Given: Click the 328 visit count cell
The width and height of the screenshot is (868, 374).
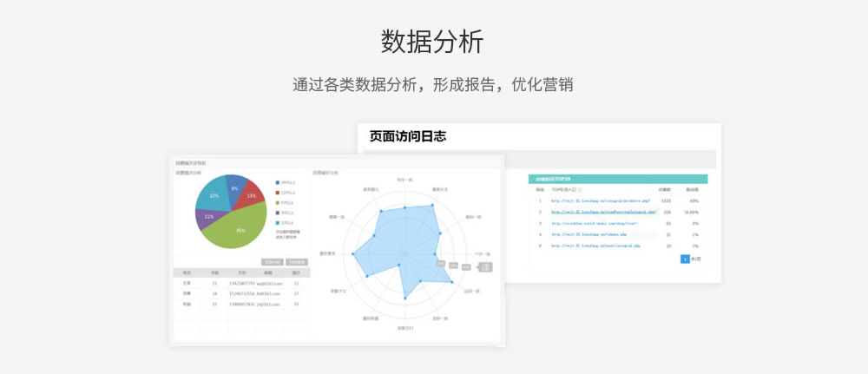Looking at the screenshot, I should click(x=667, y=212).
